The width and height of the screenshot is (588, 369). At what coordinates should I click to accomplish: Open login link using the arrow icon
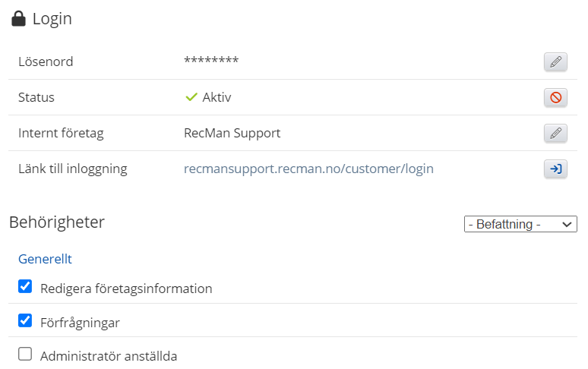coord(555,169)
